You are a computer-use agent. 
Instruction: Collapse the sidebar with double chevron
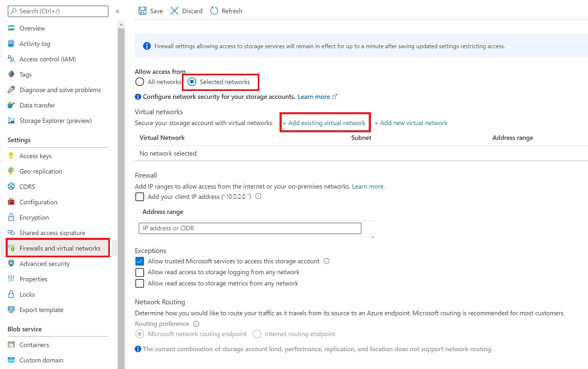(117, 11)
